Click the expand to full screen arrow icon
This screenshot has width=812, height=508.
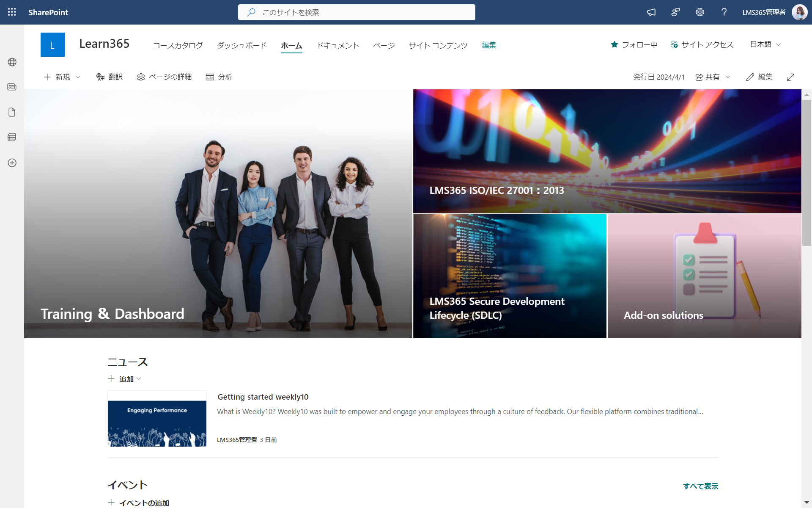point(790,77)
